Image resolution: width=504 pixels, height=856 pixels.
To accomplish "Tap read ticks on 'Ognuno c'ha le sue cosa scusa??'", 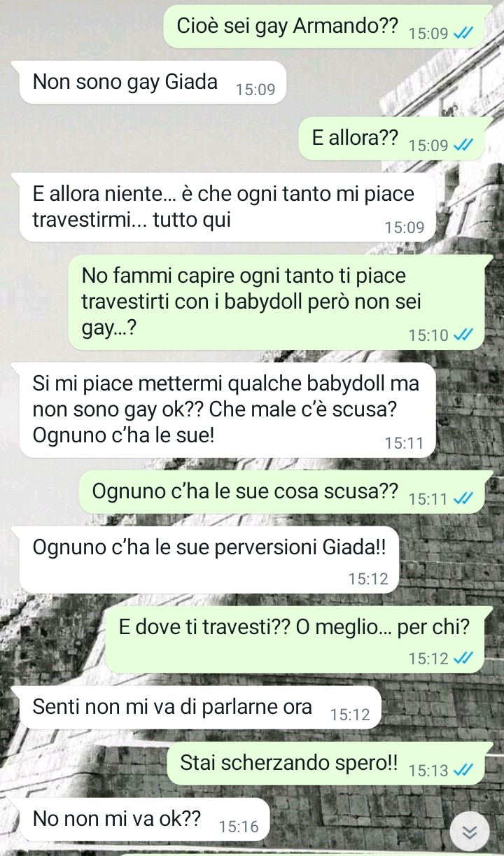I will point(463,499).
